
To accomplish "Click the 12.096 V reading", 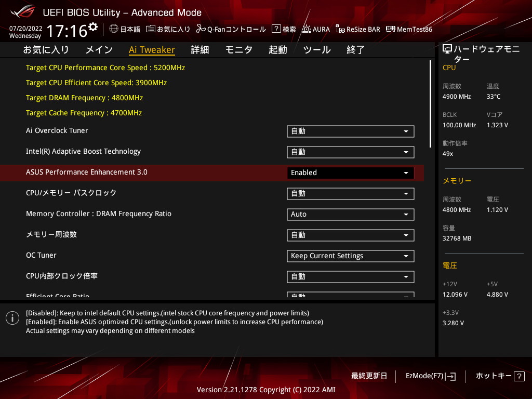I will (x=455, y=295).
